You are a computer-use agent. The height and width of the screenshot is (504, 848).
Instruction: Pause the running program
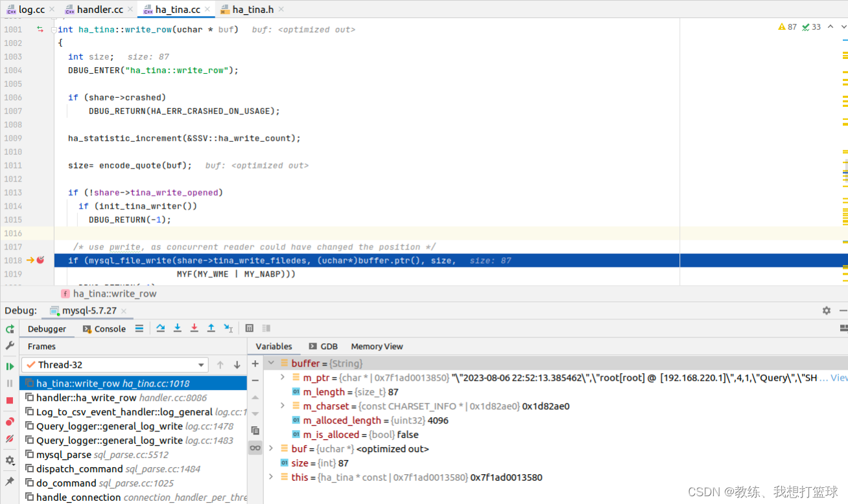(10, 384)
